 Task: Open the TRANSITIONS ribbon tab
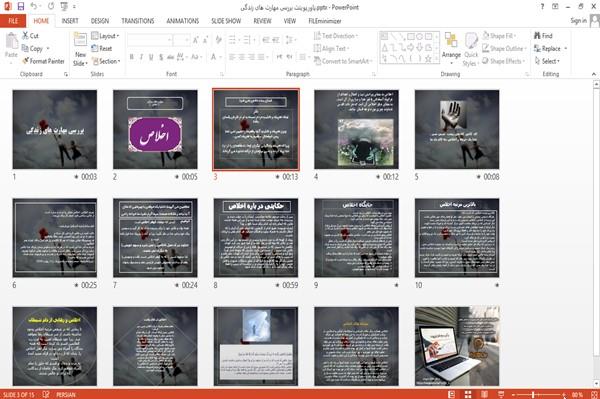(138, 21)
